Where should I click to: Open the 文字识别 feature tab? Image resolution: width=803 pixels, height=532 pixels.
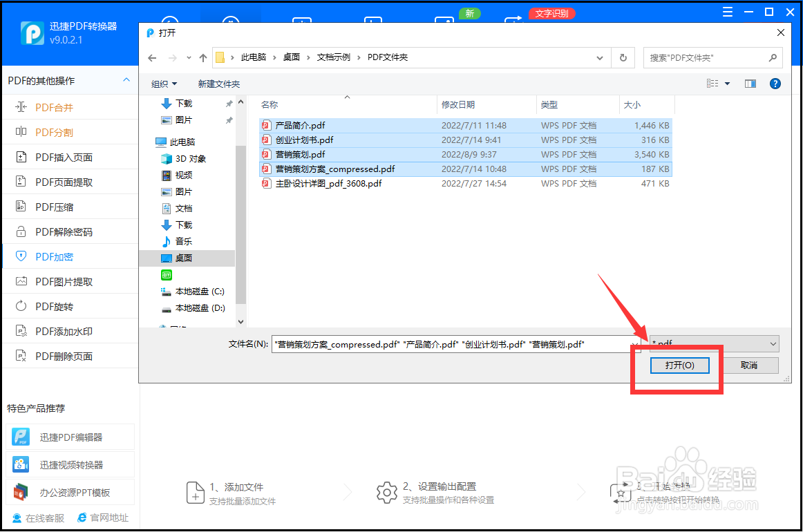[551, 13]
